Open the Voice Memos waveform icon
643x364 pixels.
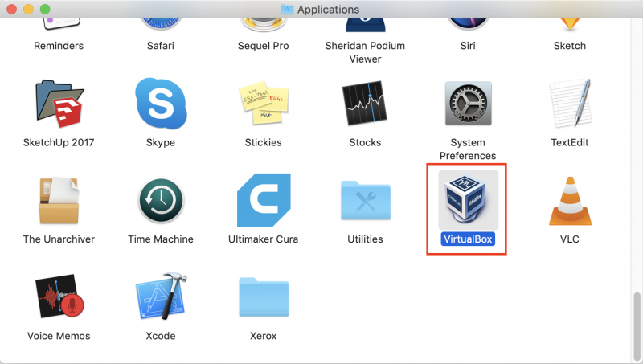point(59,296)
